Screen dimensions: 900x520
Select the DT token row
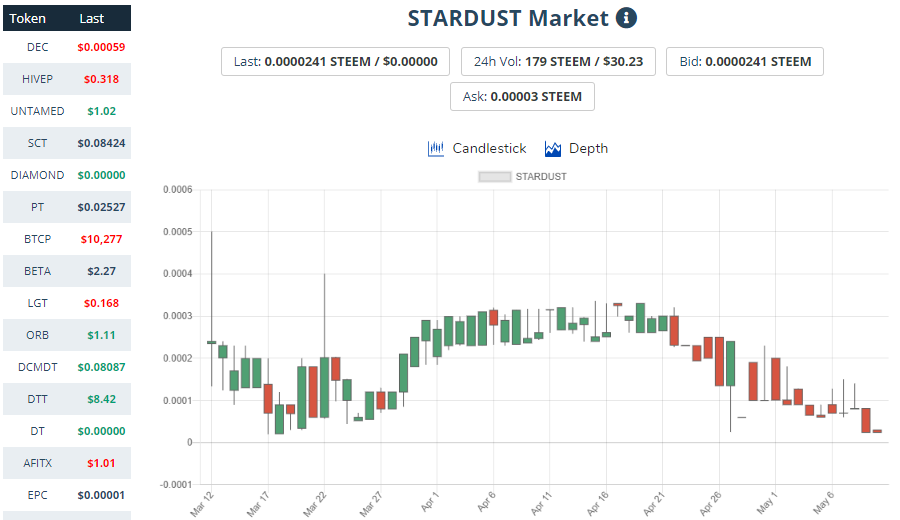(x=67, y=431)
